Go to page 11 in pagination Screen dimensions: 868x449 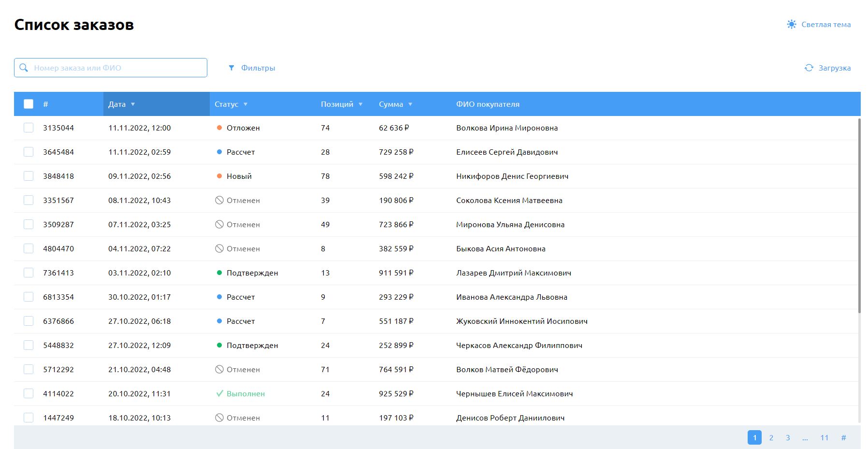[x=824, y=437]
